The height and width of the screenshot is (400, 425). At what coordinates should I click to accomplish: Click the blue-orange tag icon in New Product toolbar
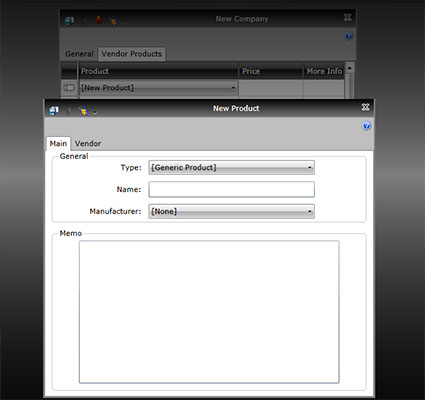coord(83,111)
